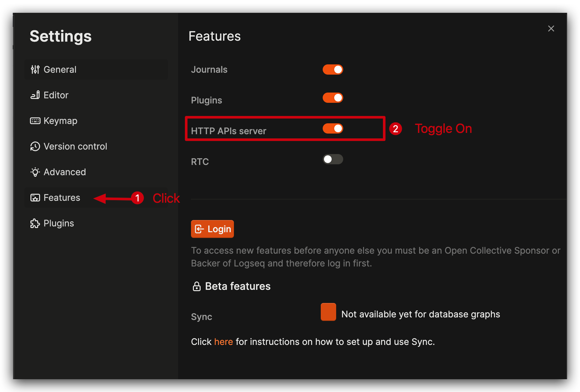The image size is (580, 392).
Task: Click the Features image icon in sidebar
Action: pyautogui.click(x=35, y=198)
